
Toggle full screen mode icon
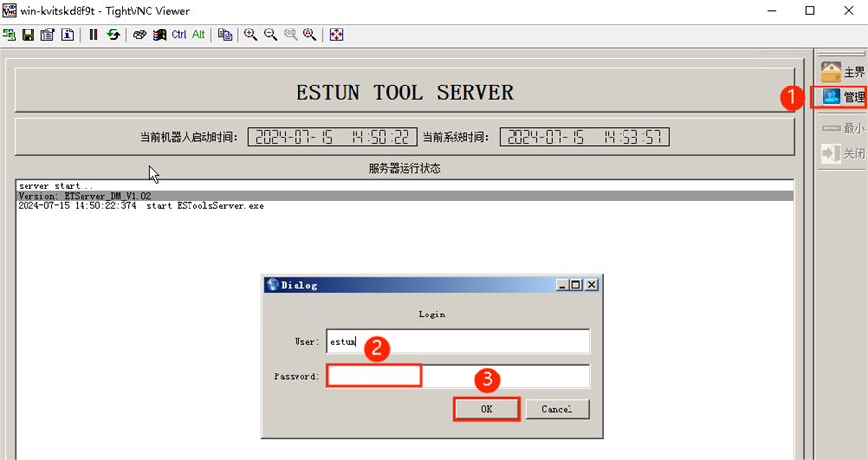click(x=337, y=34)
